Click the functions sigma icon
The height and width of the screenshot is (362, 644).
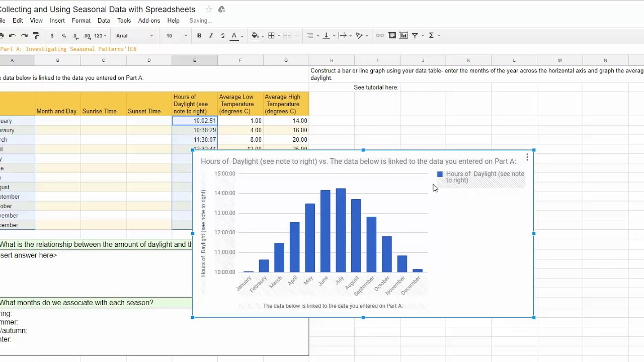click(x=431, y=36)
